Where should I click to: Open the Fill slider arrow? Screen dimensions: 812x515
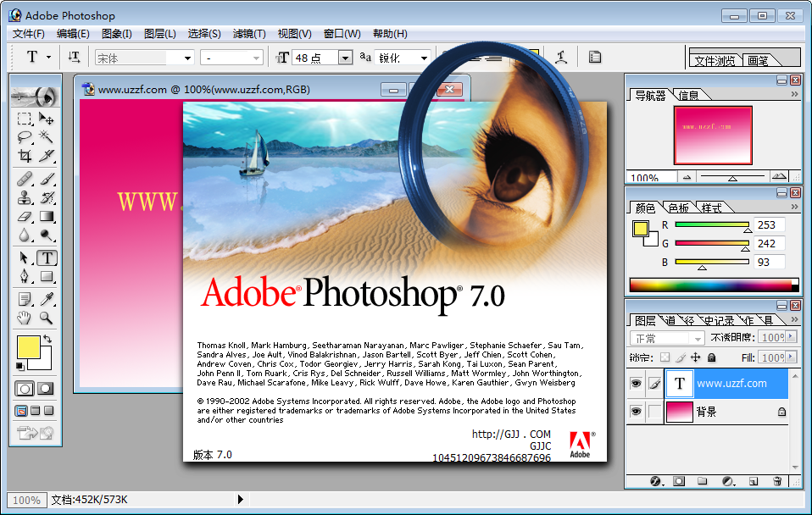(791, 357)
